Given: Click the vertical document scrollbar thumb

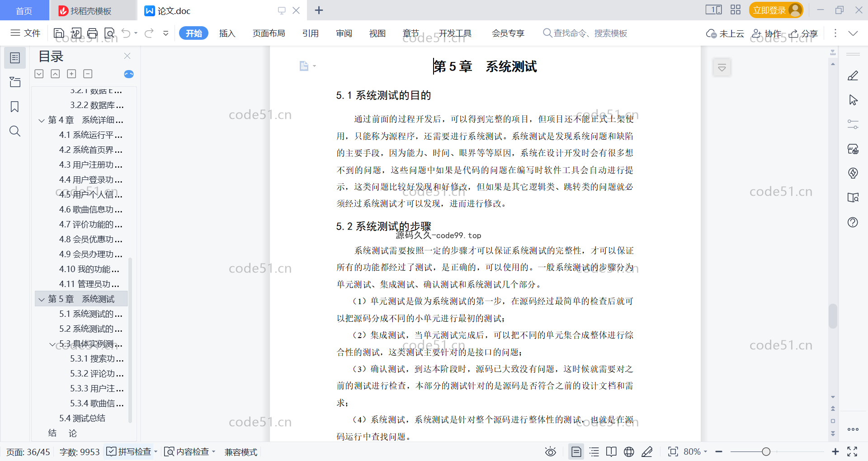Looking at the screenshot, I should tap(833, 316).
